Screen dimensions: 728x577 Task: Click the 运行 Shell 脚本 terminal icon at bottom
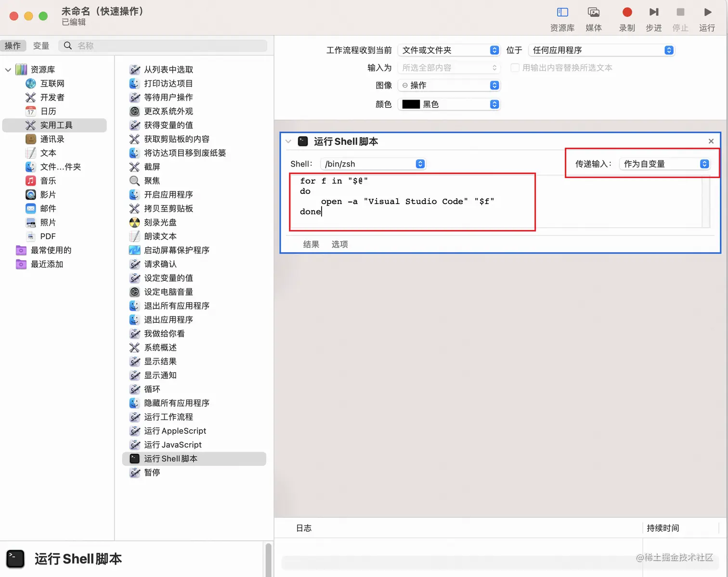pos(15,559)
